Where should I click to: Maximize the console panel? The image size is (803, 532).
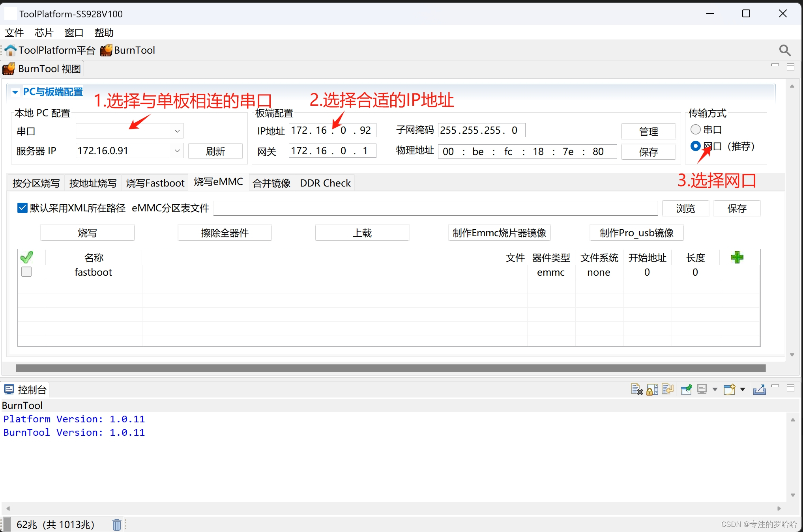[x=790, y=388]
